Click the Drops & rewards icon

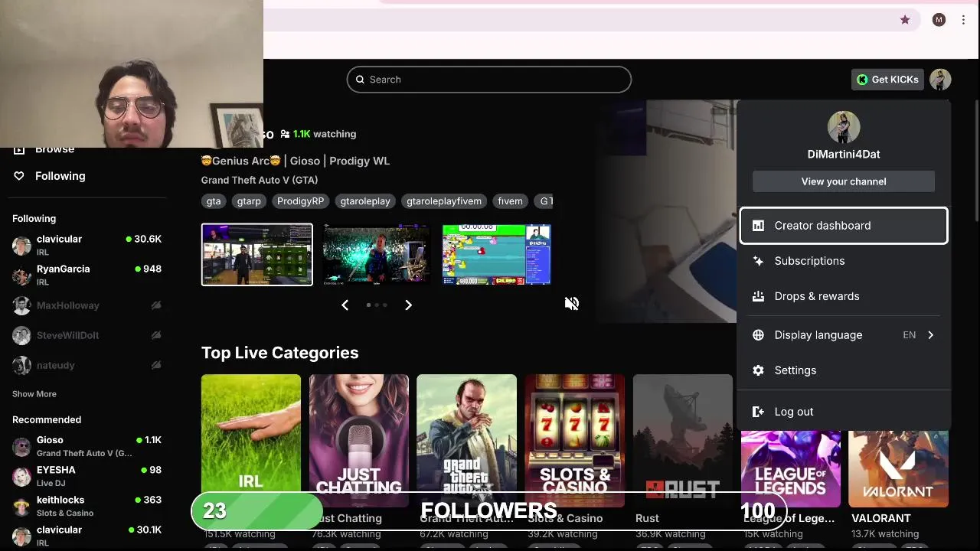[x=758, y=296]
